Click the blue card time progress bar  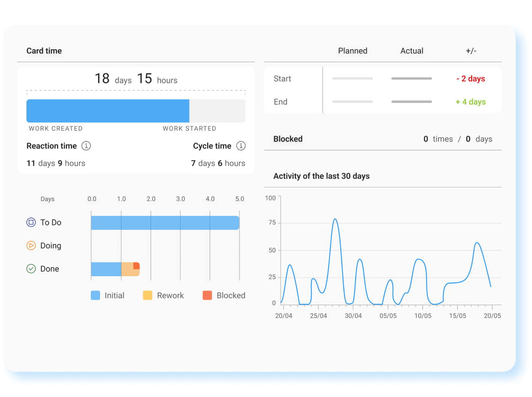(x=108, y=111)
